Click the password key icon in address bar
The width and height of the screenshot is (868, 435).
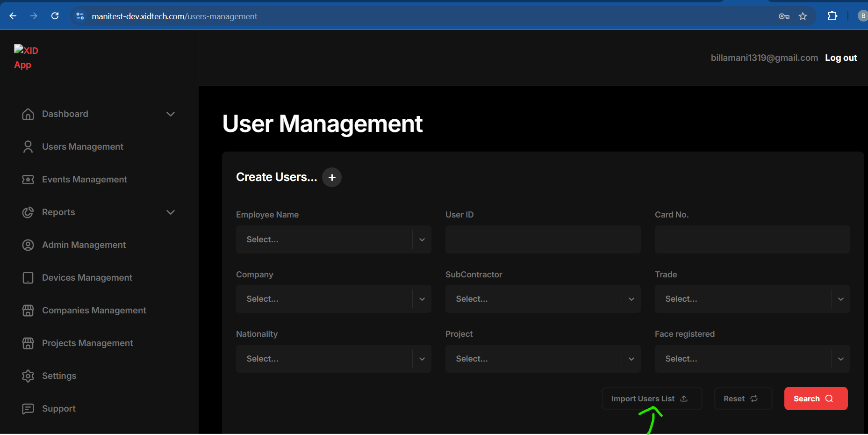[784, 16]
